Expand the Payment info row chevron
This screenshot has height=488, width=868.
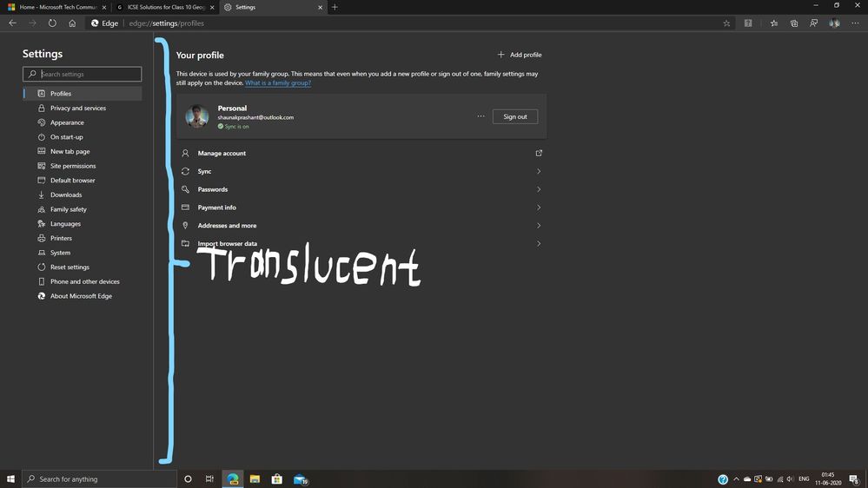539,208
